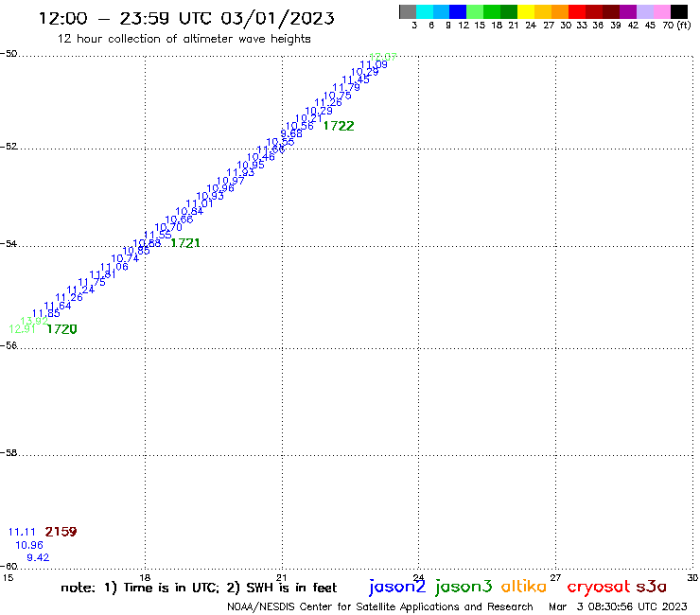Click the longitude 18 axis label

pos(145,577)
